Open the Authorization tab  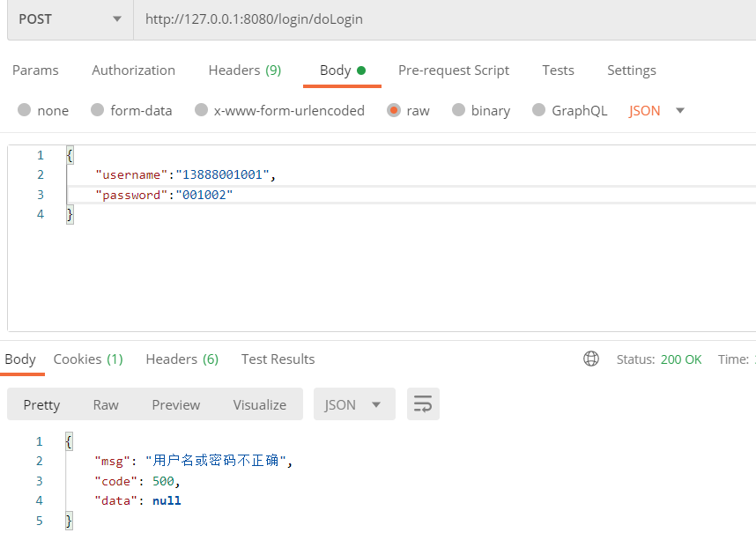click(x=134, y=70)
